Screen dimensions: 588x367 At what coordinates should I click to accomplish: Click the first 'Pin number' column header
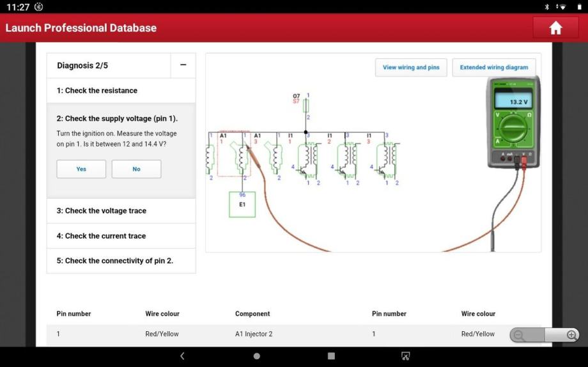[x=73, y=314]
